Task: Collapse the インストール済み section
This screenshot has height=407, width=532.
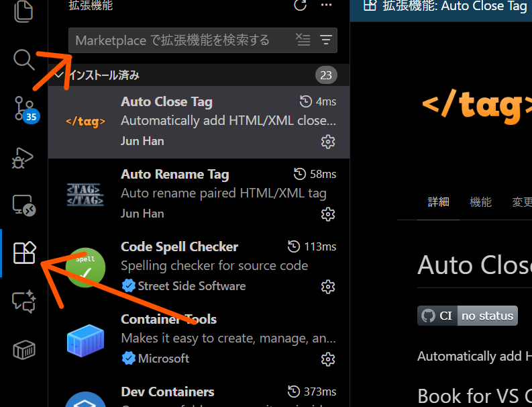Action: [x=199, y=75]
